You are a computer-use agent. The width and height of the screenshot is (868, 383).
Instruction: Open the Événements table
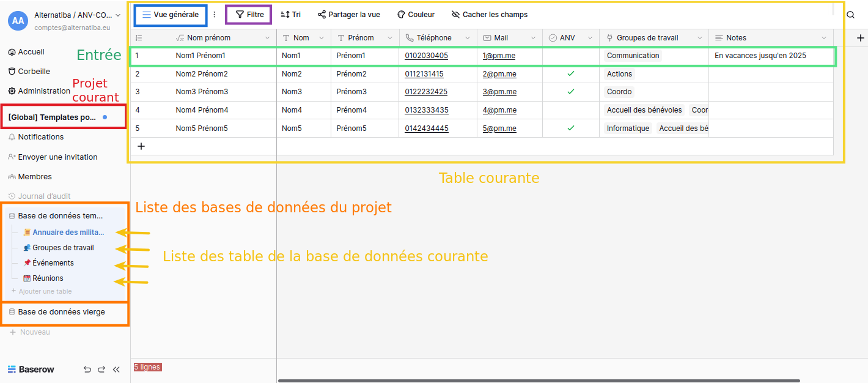53,263
